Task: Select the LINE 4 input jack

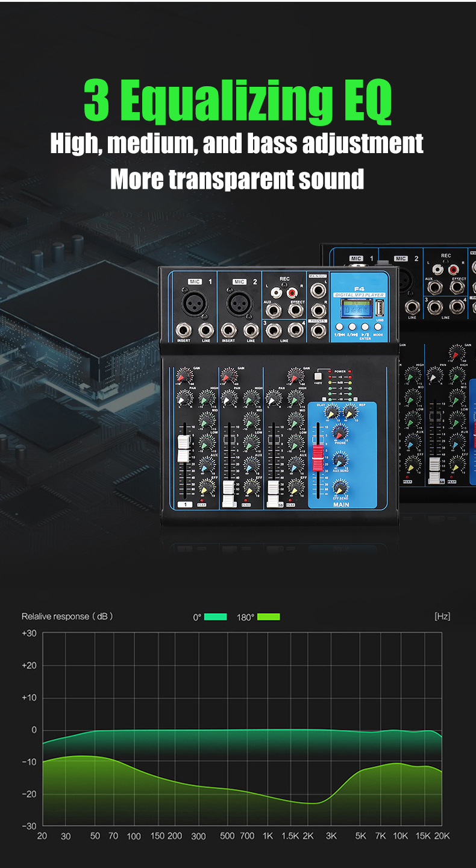Action: pyautogui.click(x=295, y=330)
